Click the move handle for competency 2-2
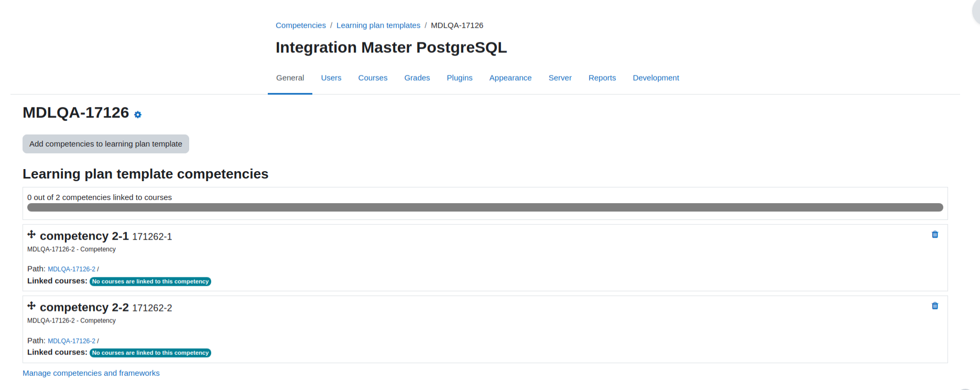Viewport: 980px width, 390px height. point(31,306)
